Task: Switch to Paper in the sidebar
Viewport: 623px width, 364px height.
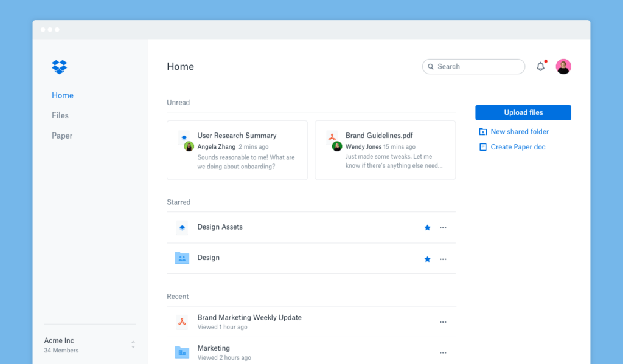Action: coord(62,136)
